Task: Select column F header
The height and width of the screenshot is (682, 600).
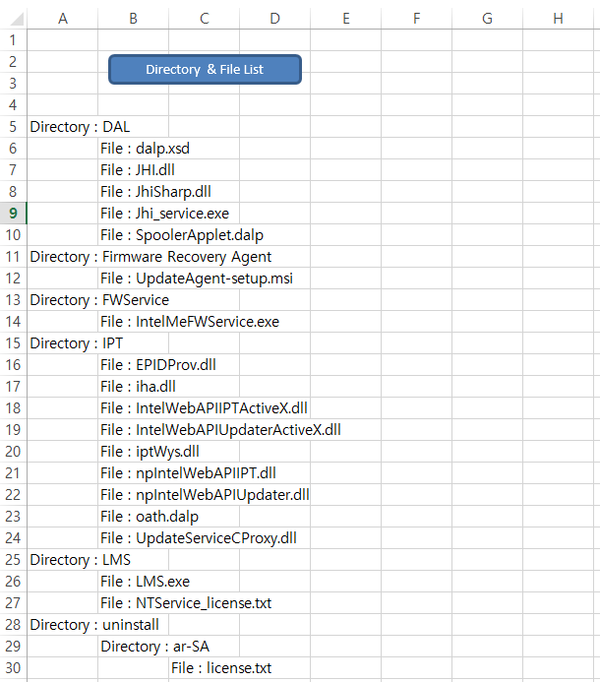Action: (416, 19)
